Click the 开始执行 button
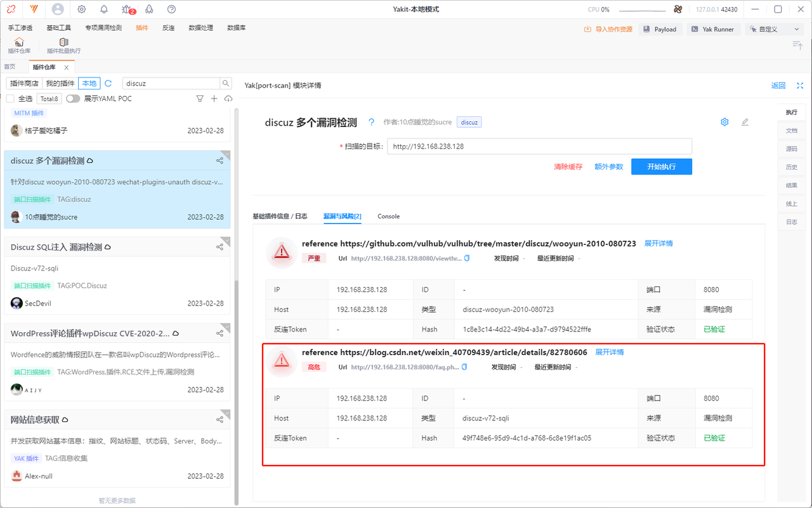The height and width of the screenshot is (508, 812). (662, 166)
